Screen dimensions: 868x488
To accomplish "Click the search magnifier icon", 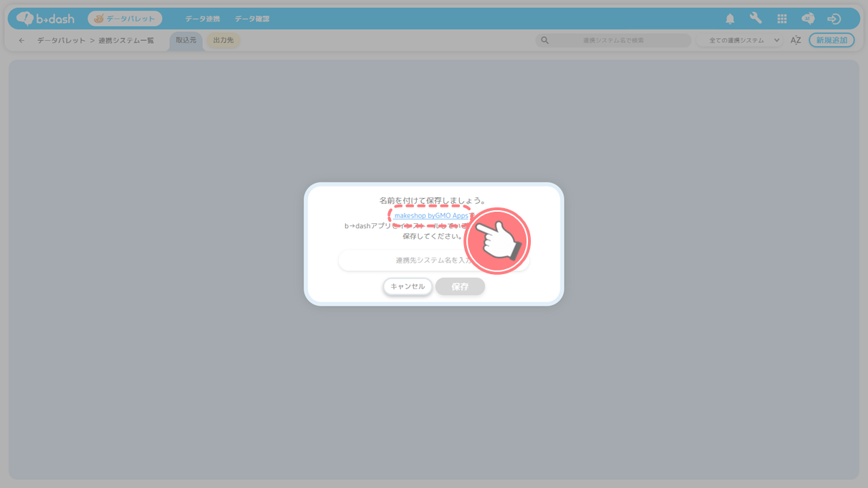I will coord(544,40).
